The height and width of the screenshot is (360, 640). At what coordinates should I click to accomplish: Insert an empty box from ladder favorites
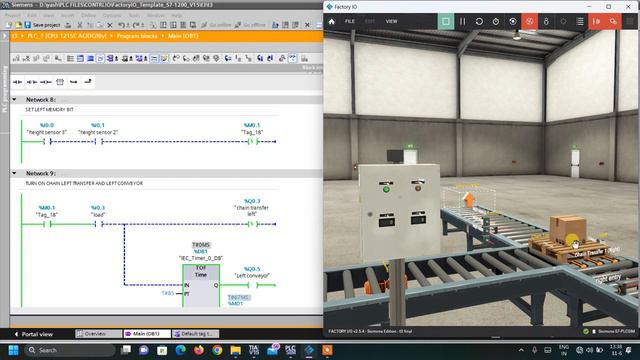pos(60,82)
